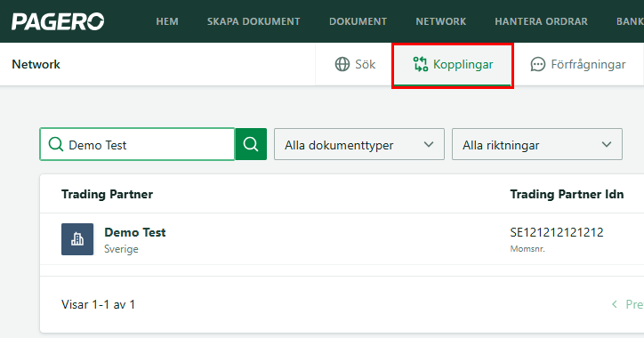This screenshot has height=338, width=644.
Task: Focus the Demo Test search input field
Action: [x=137, y=144]
